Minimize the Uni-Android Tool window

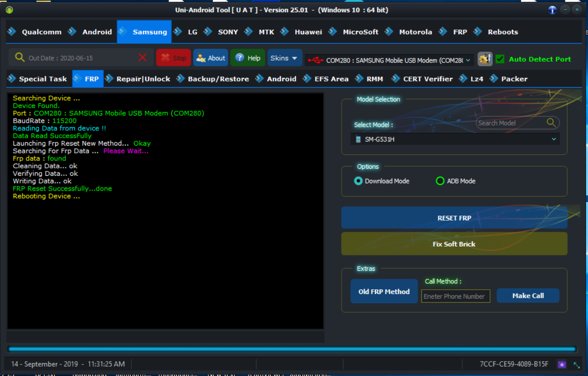[x=565, y=10]
